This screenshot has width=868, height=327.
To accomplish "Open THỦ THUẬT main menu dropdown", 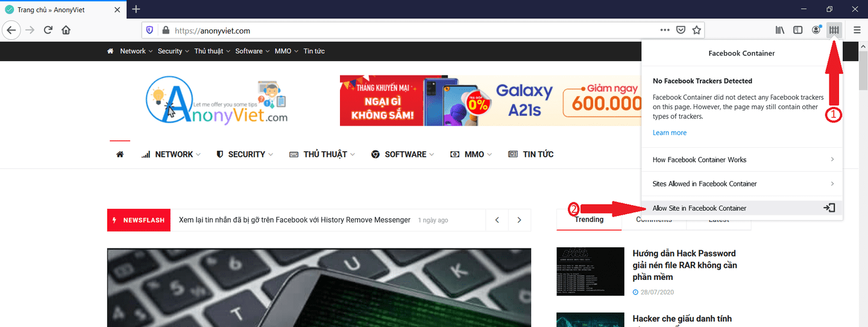I will pos(322,154).
